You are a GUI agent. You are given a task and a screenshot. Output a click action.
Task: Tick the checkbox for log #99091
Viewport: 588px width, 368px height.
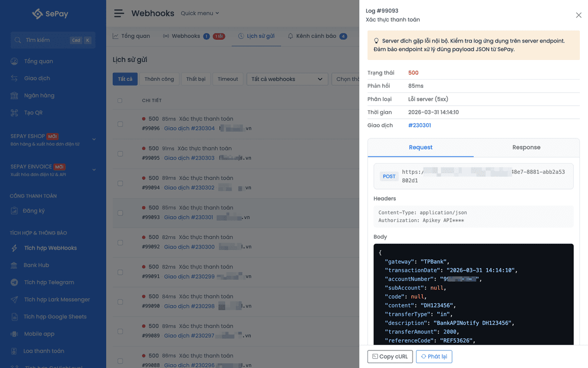click(x=120, y=272)
